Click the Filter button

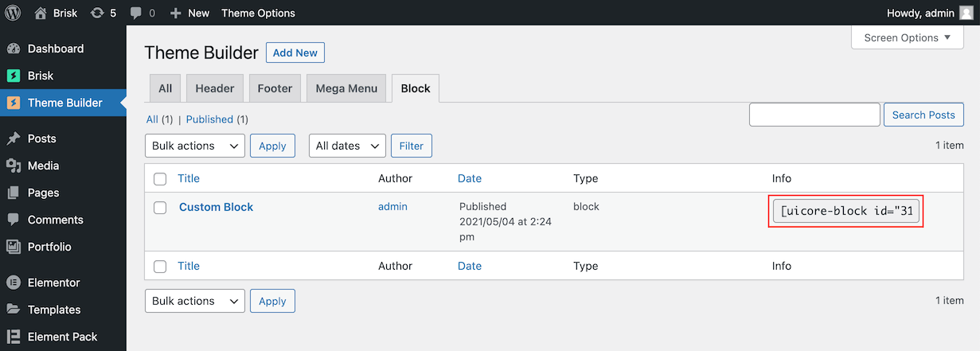pyautogui.click(x=412, y=146)
